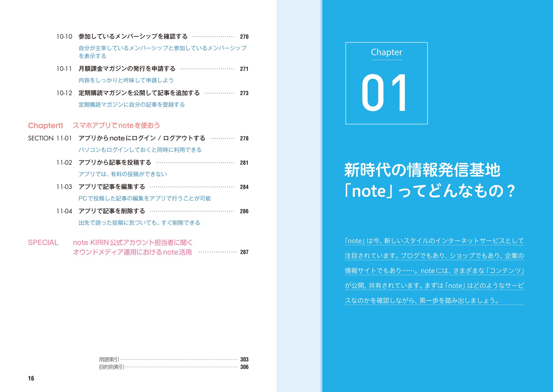Open 用語索引 index entry
The width and height of the screenshot is (553, 392).
click(109, 360)
